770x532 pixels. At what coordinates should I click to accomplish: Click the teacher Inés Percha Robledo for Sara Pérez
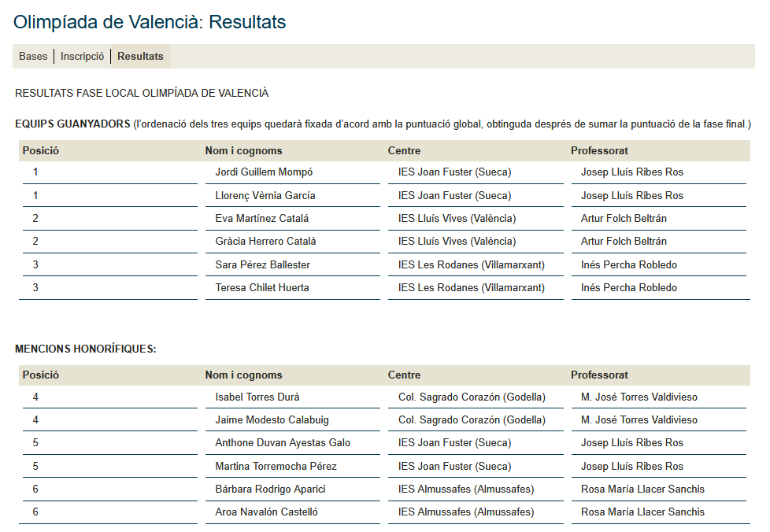click(628, 265)
